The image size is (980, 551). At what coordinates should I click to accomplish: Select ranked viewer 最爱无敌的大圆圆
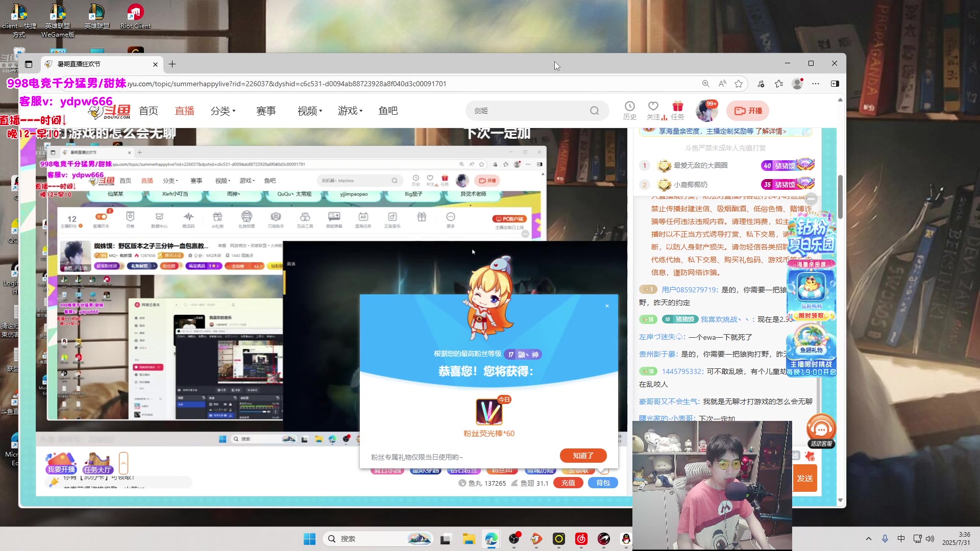(700, 165)
